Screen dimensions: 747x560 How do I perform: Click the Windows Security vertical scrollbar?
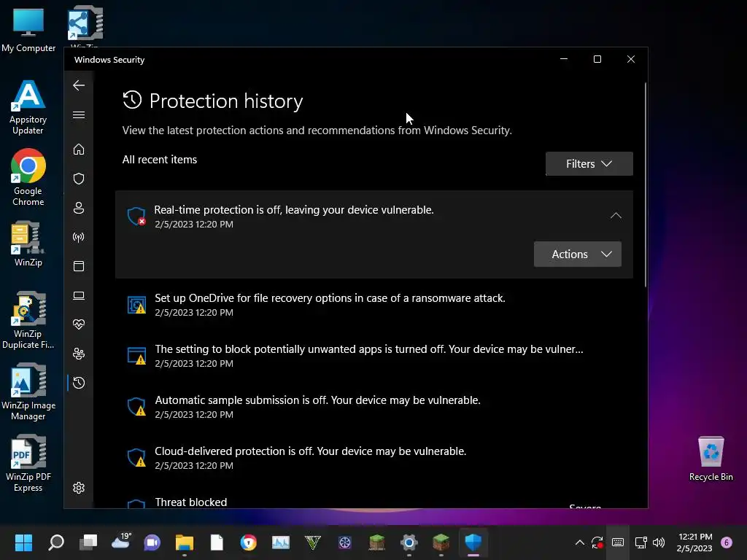[646, 184]
